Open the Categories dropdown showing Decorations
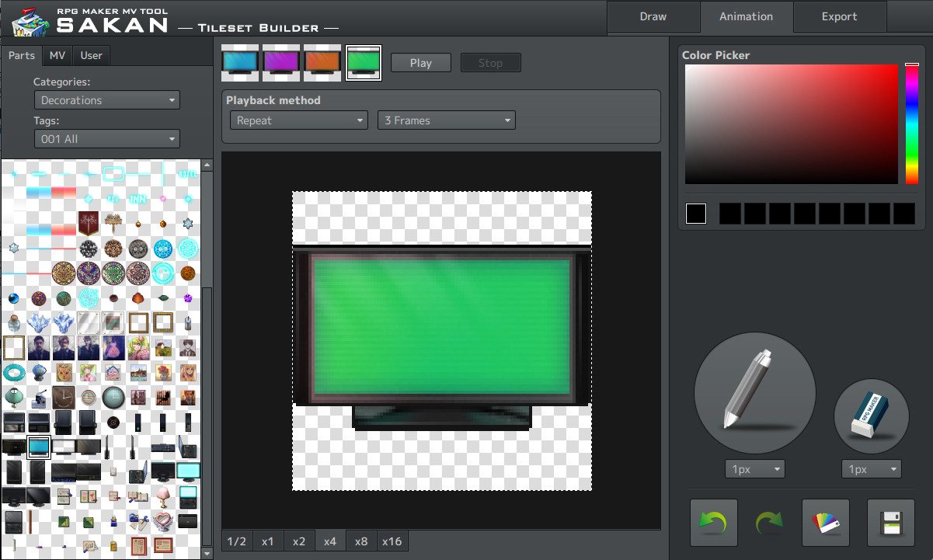This screenshot has height=560, width=933. [106, 99]
